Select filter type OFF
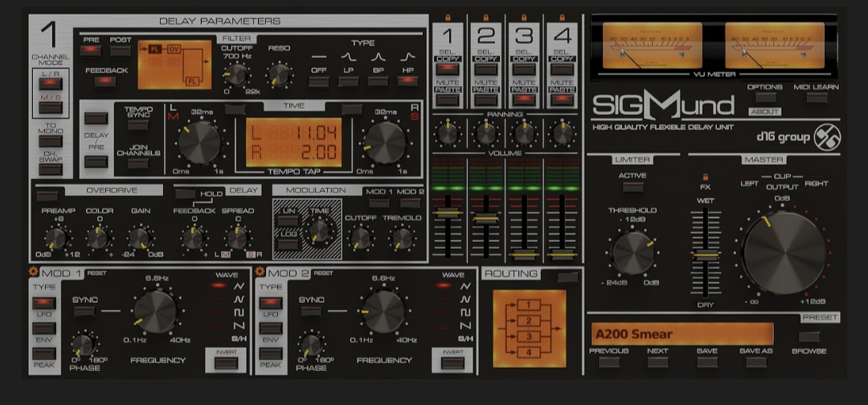868x405 pixels. tap(318, 81)
